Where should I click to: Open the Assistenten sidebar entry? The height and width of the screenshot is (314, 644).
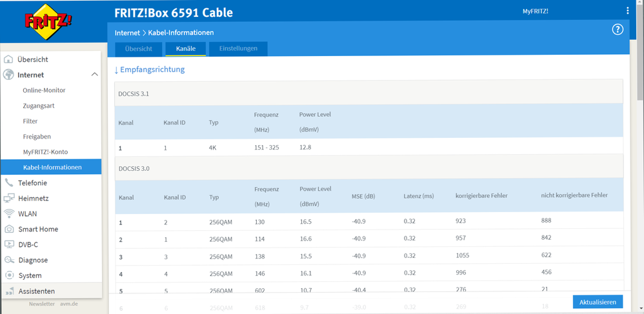tap(36, 291)
